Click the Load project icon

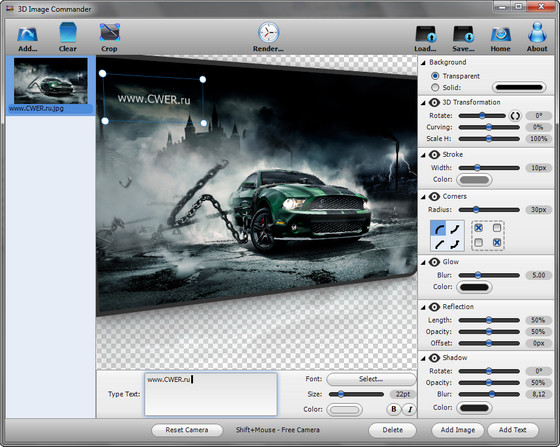[426, 34]
